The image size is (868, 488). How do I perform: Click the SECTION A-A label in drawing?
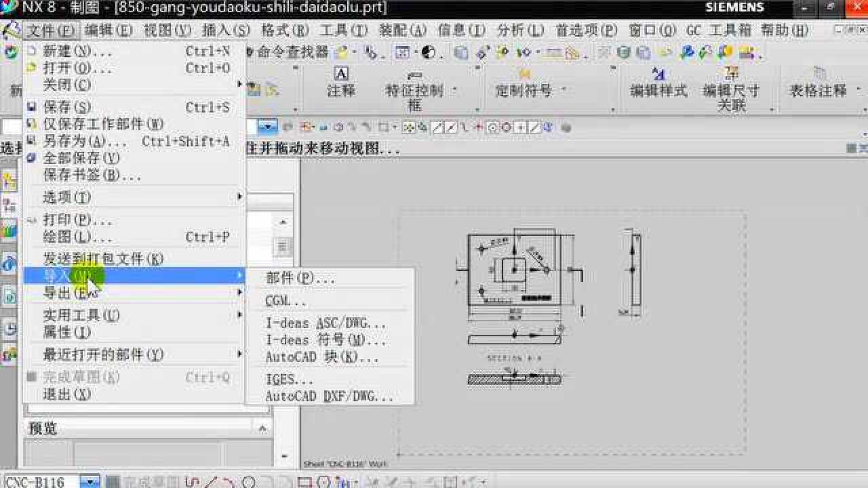click(515, 358)
